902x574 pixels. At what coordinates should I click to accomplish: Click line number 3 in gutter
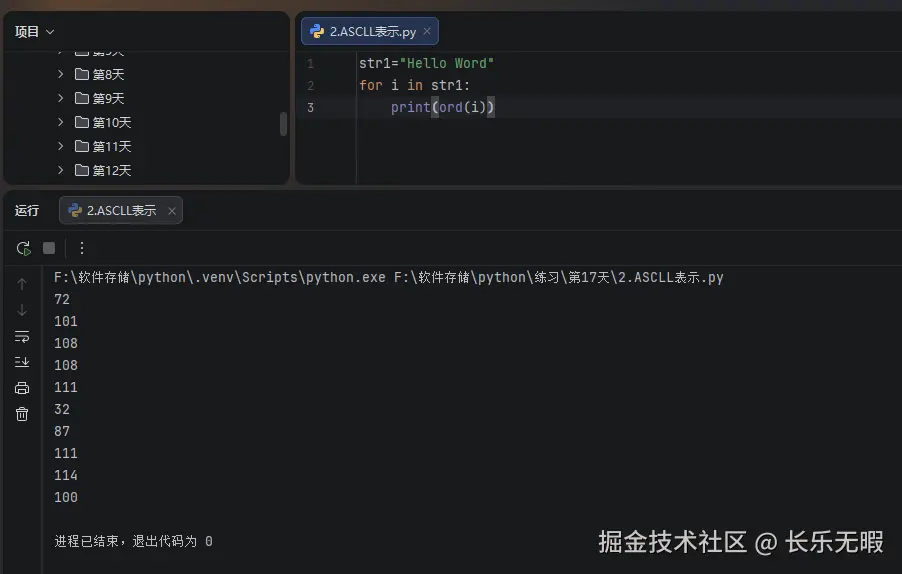pos(311,107)
